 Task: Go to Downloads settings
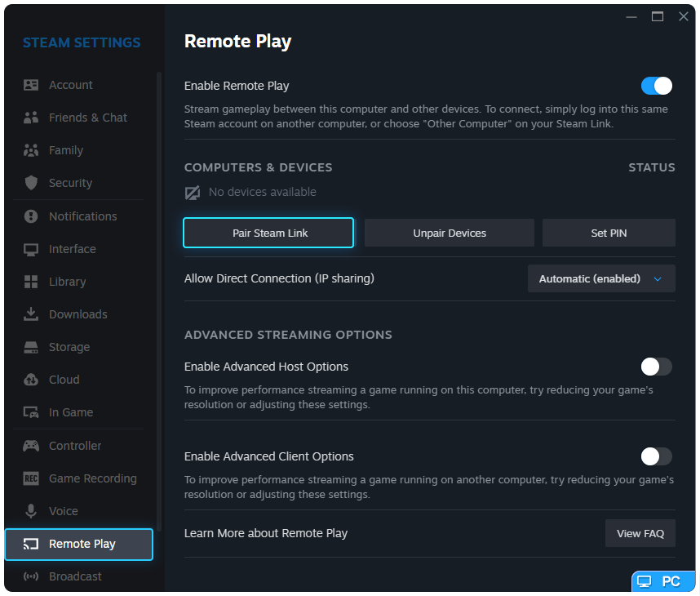(x=79, y=314)
